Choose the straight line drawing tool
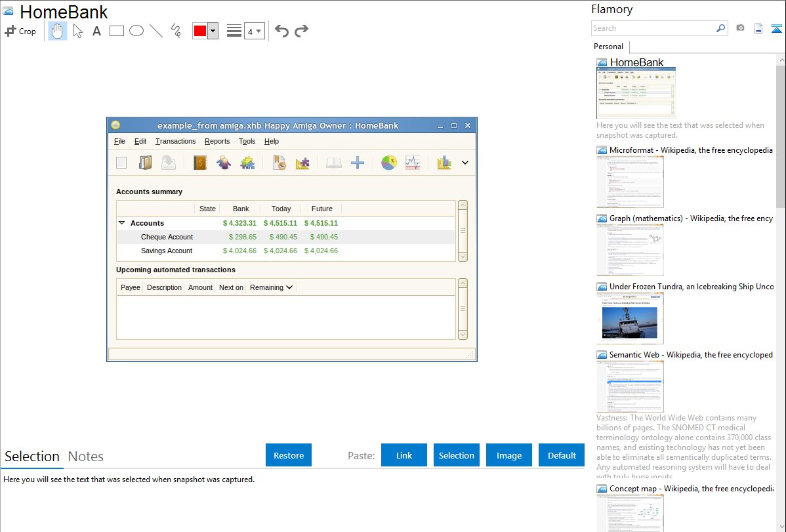786x532 pixels. [156, 31]
